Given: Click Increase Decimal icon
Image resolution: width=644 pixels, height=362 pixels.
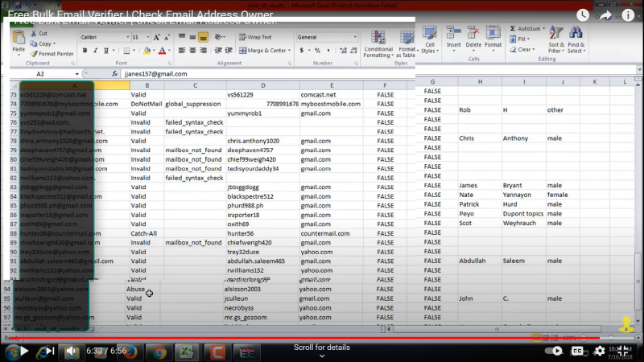Looking at the screenshot, I should 344,51.
